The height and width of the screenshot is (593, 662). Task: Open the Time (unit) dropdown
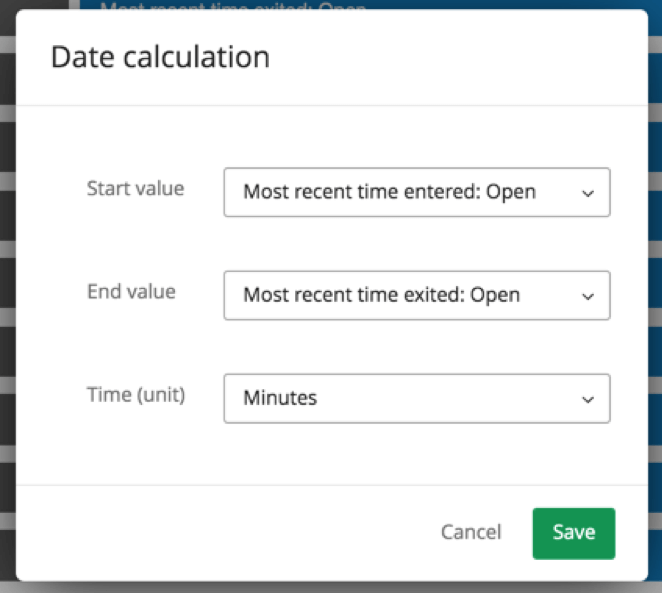click(416, 398)
